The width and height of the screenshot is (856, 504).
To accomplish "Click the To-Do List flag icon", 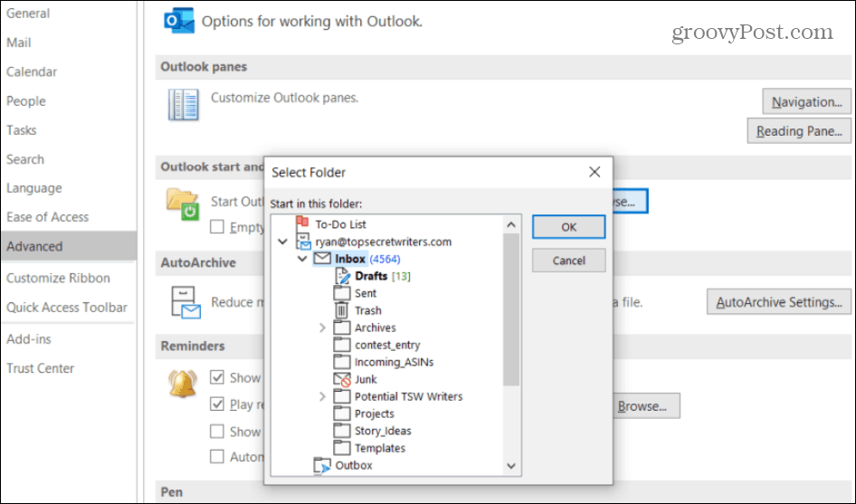I will pyautogui.click(x=302, y=223).
